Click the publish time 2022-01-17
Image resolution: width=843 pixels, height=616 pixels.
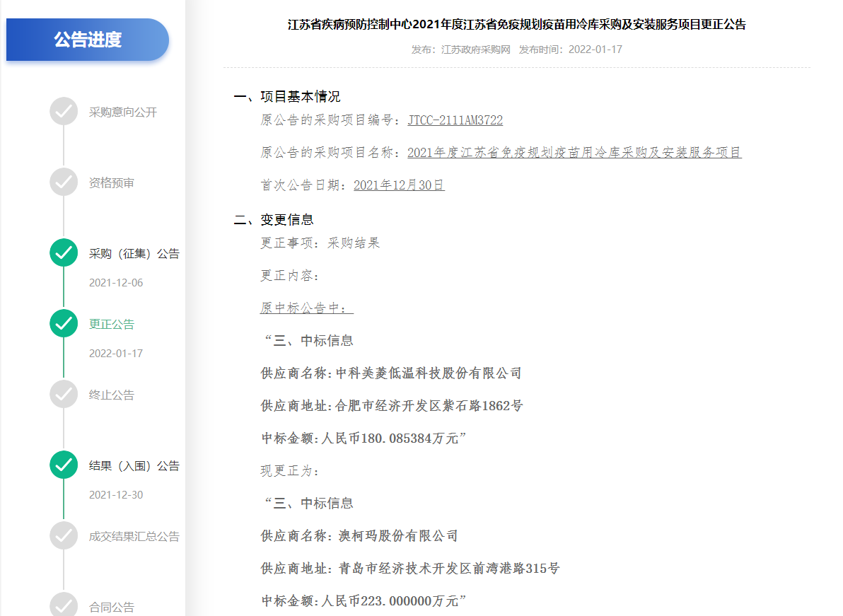tap(595, 50)
